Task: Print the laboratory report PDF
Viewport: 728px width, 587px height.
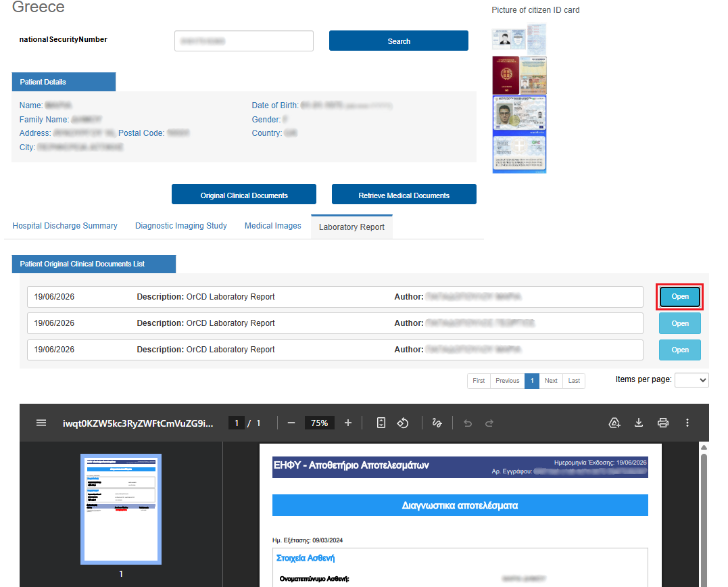Action: [663, 423]
